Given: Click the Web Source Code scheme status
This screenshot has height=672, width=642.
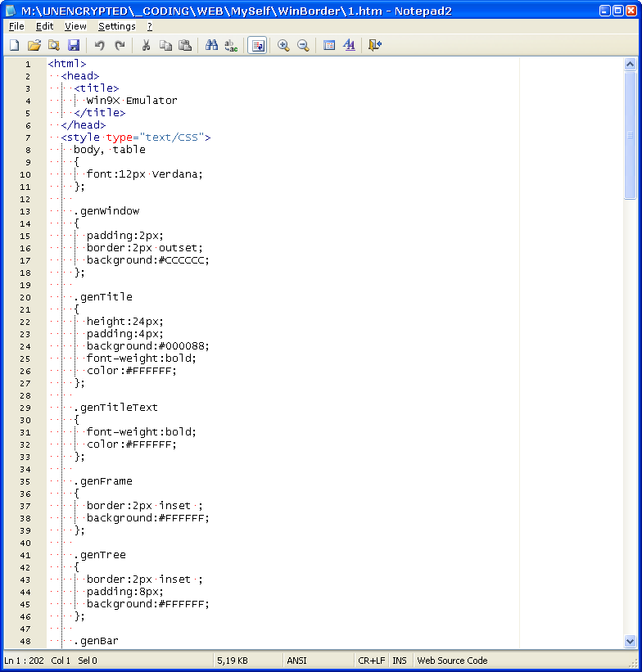Looking at the screenshot, I should [x=452, y=661].
